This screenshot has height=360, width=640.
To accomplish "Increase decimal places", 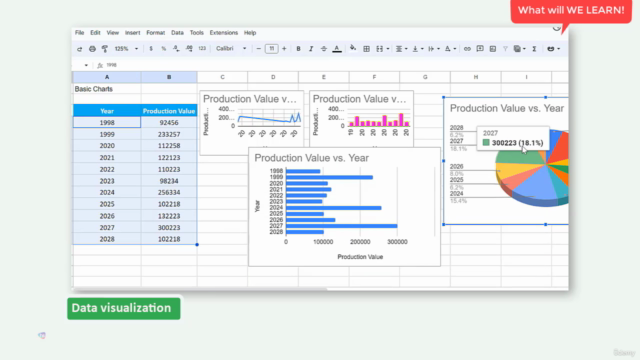I will (x=189, y=49).
